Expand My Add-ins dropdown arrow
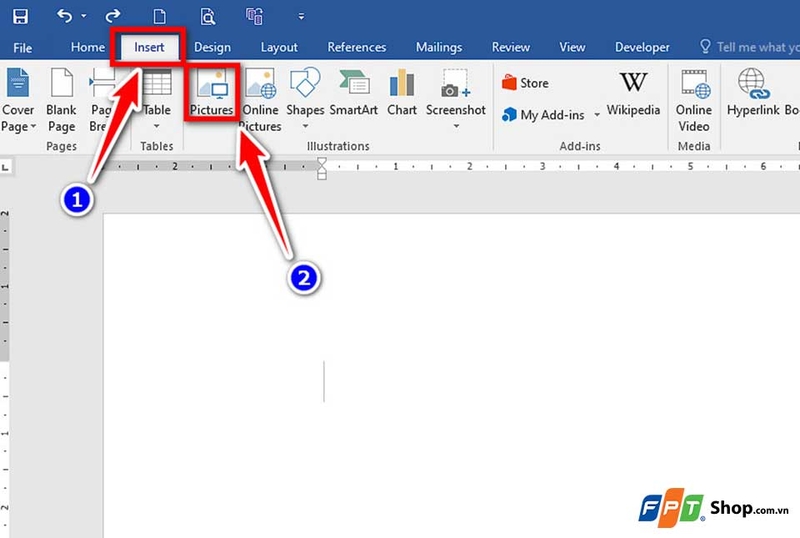The width and height of the screenshot is (800, 538). point(597,115)
